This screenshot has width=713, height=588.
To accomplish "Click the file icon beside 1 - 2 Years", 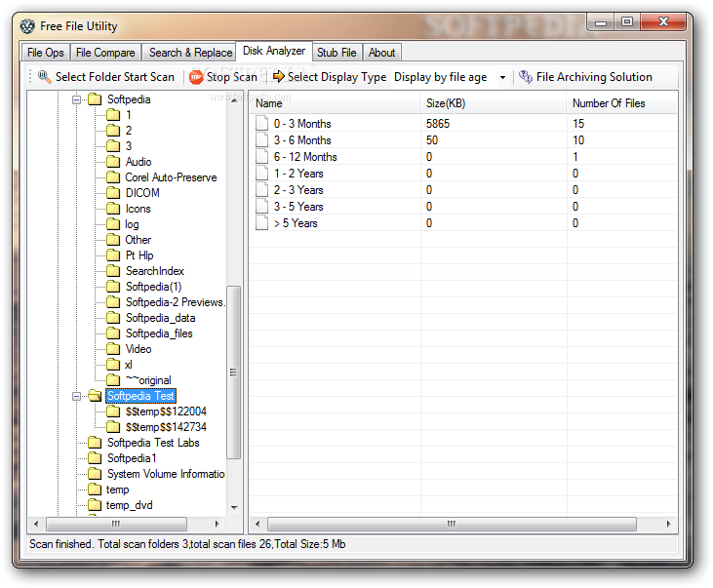I will 261,173.
